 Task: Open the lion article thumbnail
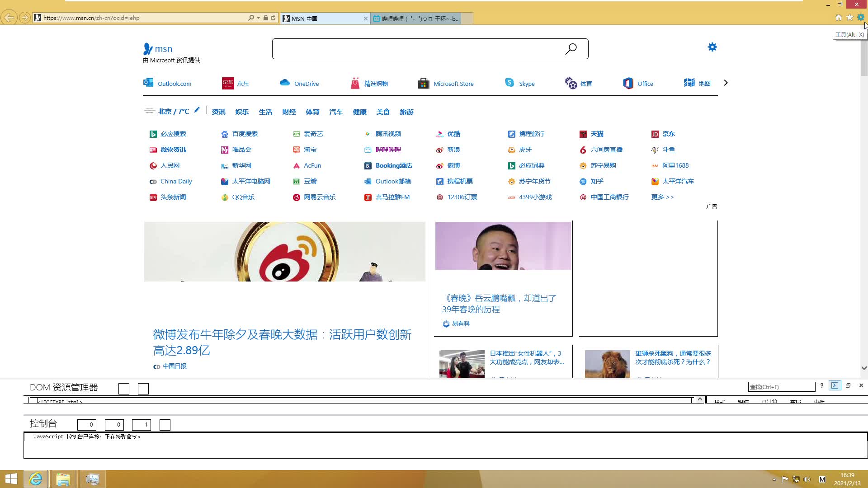[607, 364]
